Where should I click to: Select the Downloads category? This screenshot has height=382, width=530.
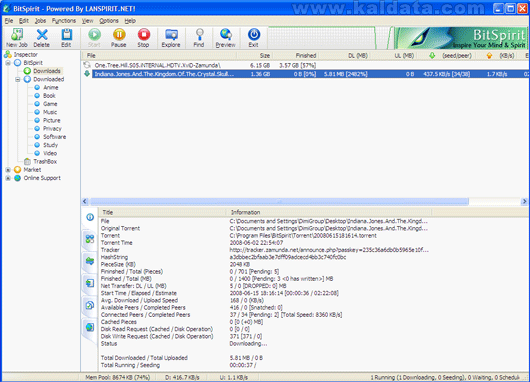click(47, 71)
